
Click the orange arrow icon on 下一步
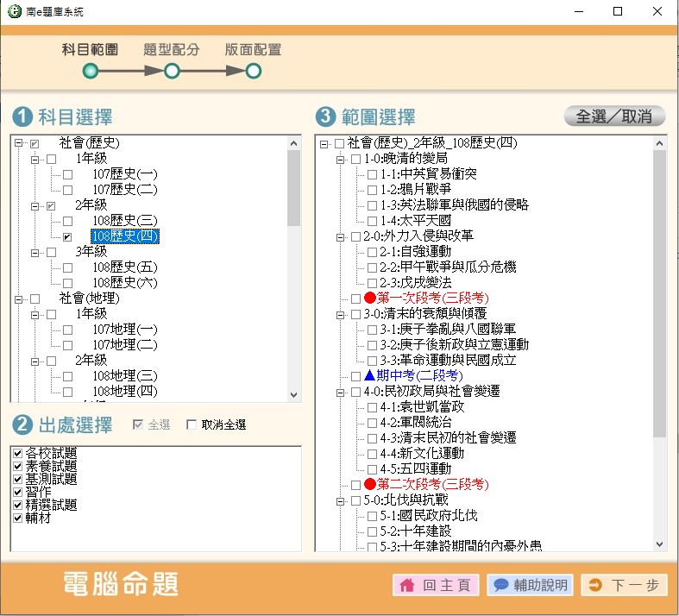595,585
